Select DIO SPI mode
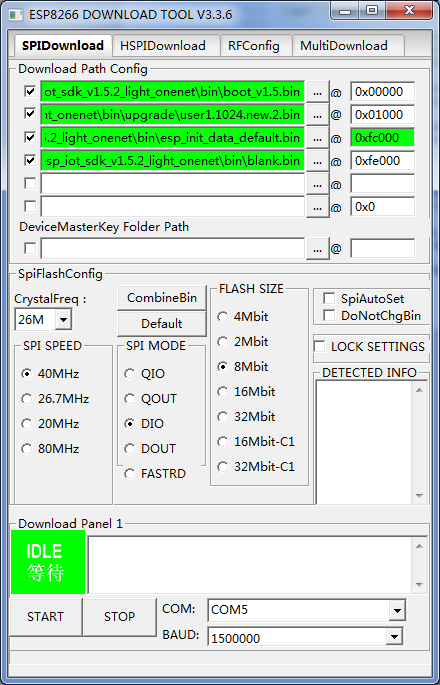 point(144,424)
